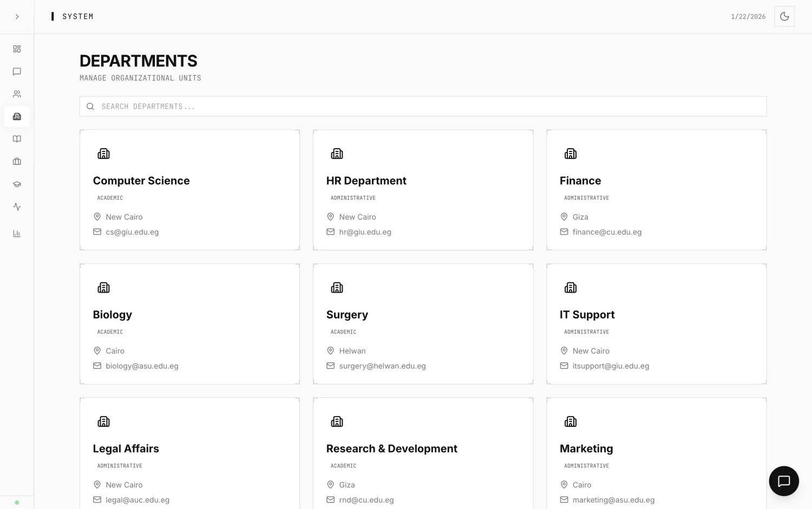Open the Computer Science department title
The image size is (812, 509).
[x=141, y=181]
